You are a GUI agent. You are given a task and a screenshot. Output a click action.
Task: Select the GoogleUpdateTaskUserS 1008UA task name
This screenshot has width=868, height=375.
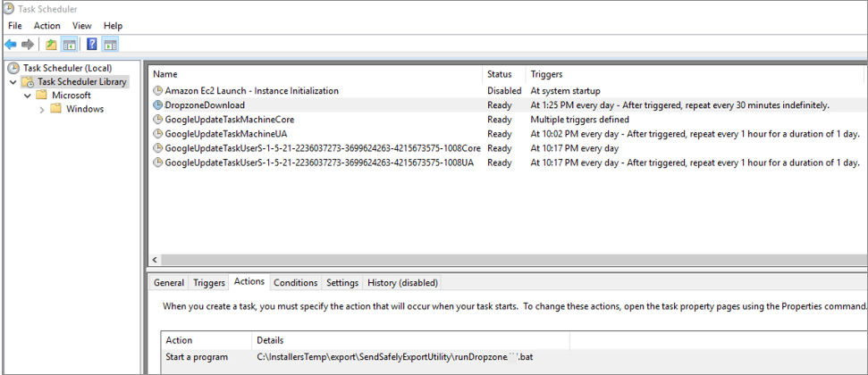pos(319,162)
